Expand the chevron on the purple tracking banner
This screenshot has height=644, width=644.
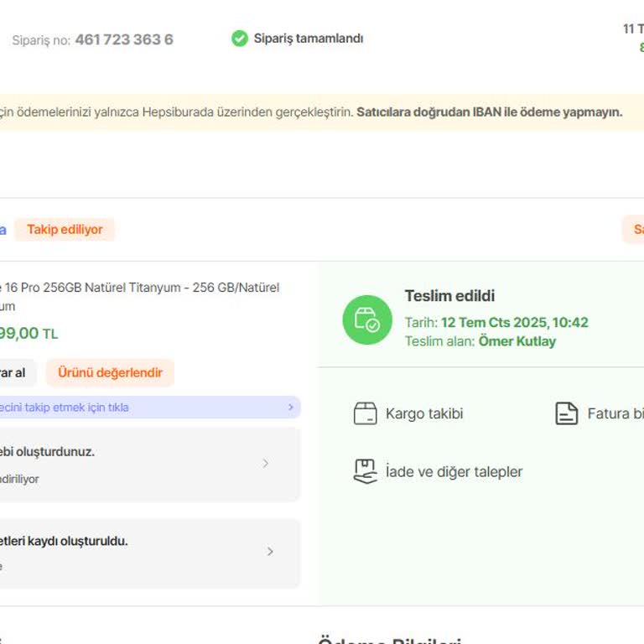click(291, 408)
